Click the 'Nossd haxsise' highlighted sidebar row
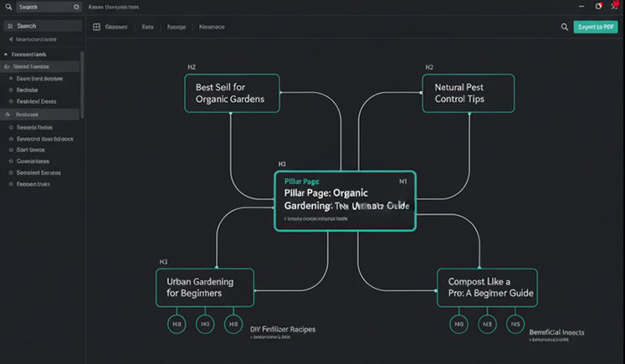The width and height of the screenshot is (625, 364). pyautogui.click(x=40, y=67)
